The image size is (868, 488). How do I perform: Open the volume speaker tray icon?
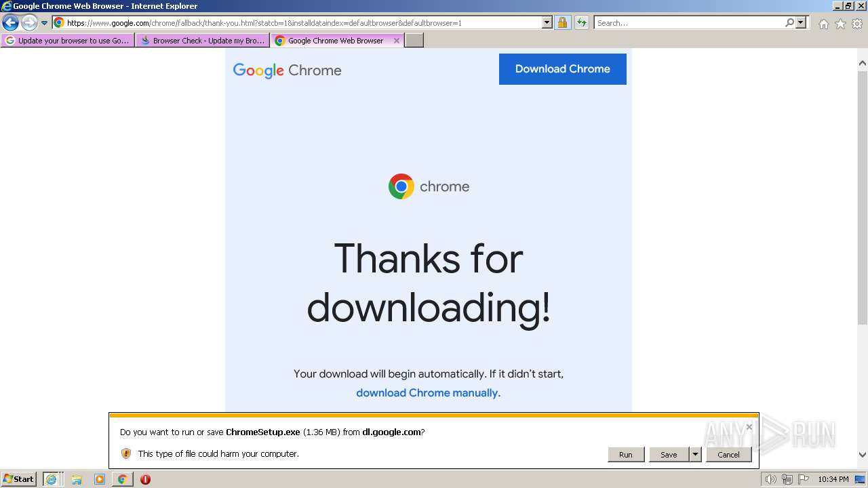point(771,479)
